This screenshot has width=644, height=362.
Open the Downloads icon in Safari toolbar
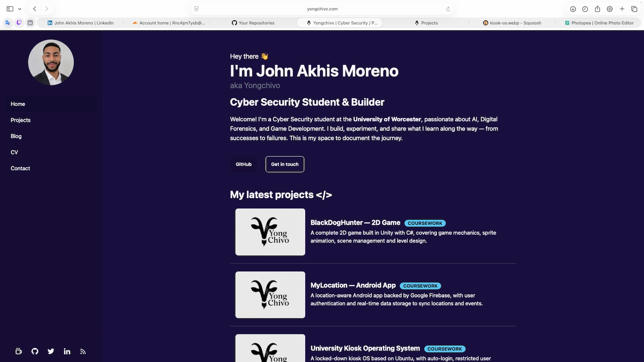(x=573, y=9)
